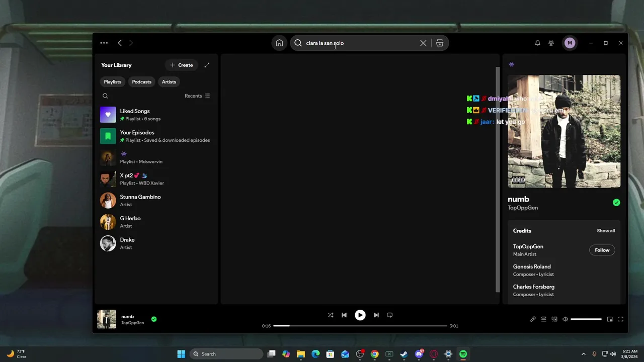Open the miniplayer

pos(610,319)
